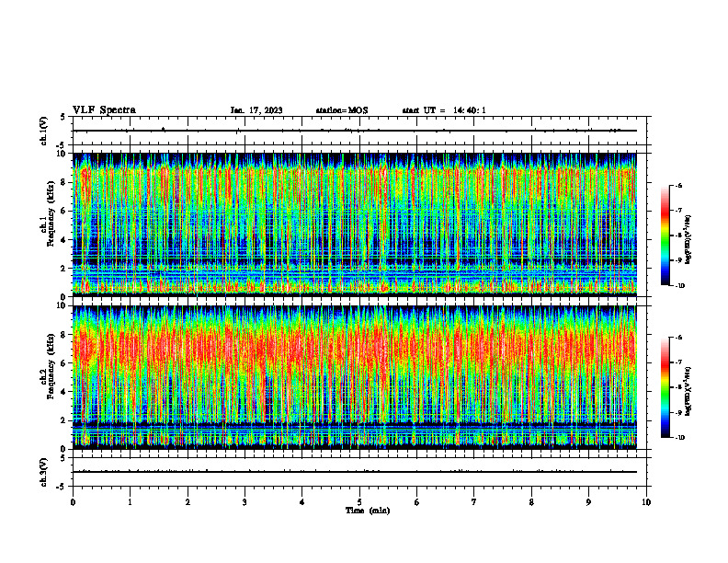Click inside the ch.1 spectrogram panel
This screenshot has width=728, height=563.
354,224
